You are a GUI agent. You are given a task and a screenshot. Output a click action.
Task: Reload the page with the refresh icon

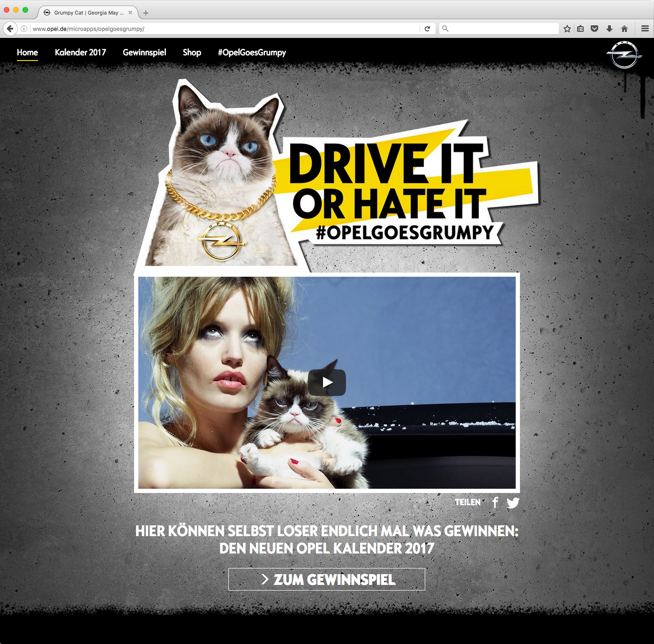[427, 29]
